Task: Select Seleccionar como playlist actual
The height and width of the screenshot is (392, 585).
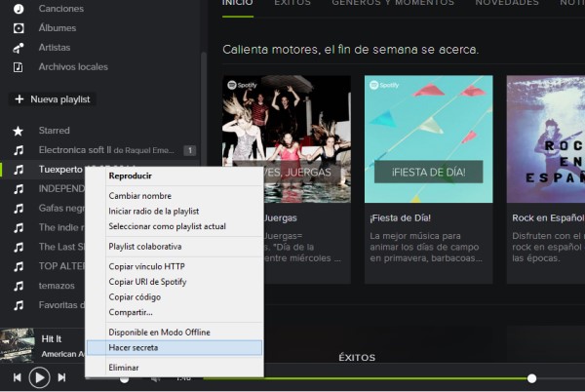Action: [175, 226]
